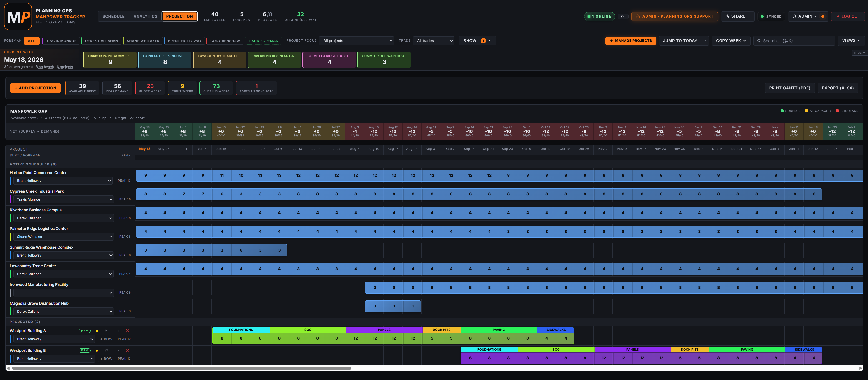
Task: Filter by foreman Cody Renshaw
Action: 225,41
